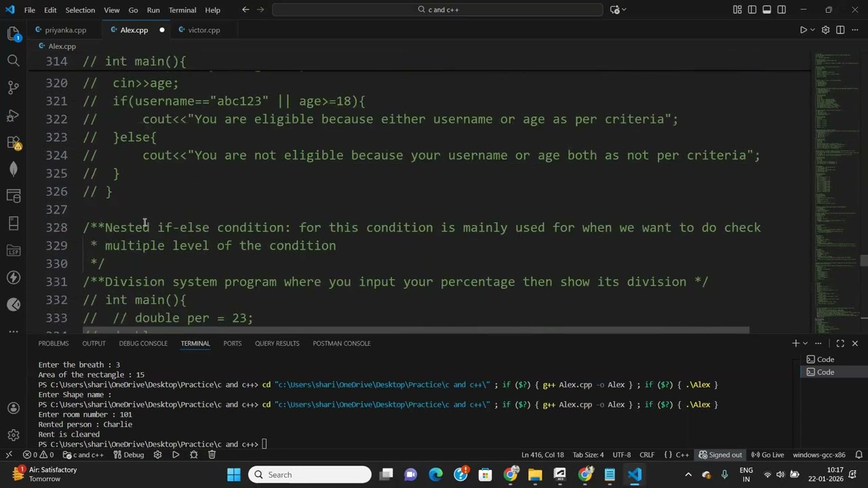This screenshot has height=488, width=868.
Task: Click the status bar trash icon
Action: point(212,455)
